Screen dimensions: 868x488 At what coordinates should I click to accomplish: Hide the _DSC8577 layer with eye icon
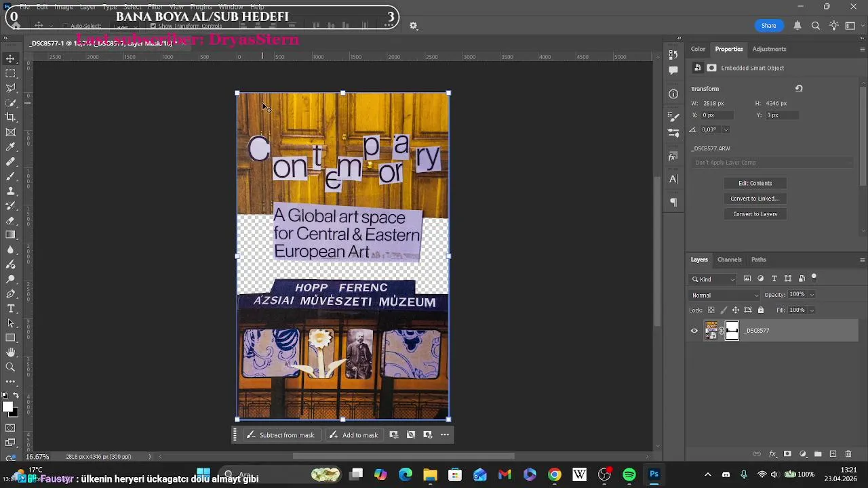694,331
